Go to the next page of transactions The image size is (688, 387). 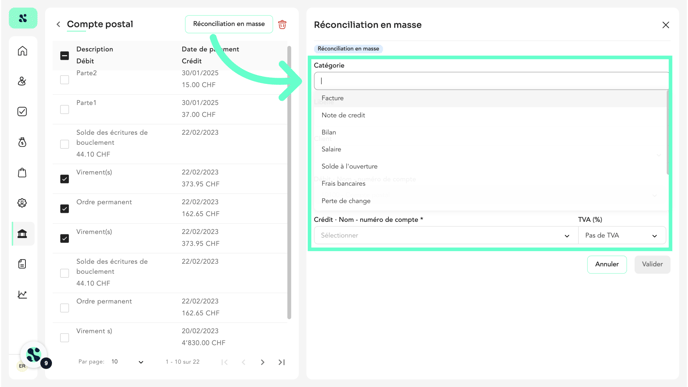[262, 362]
